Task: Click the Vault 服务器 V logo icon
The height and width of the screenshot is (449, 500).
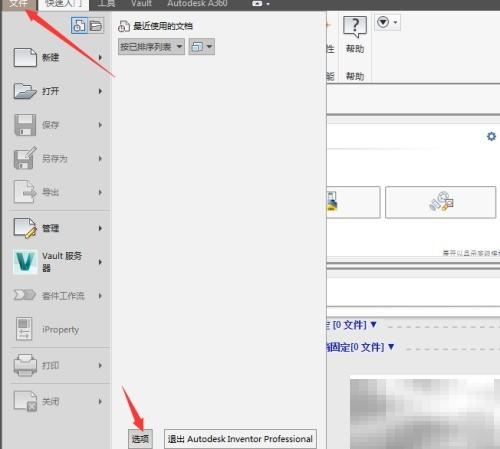Action: (25, 262)
